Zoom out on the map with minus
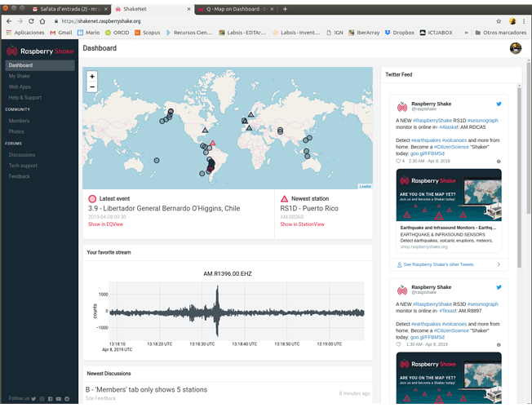Image resolution: width=532 pixels, height=408 pixels. [x=92, y=86]
